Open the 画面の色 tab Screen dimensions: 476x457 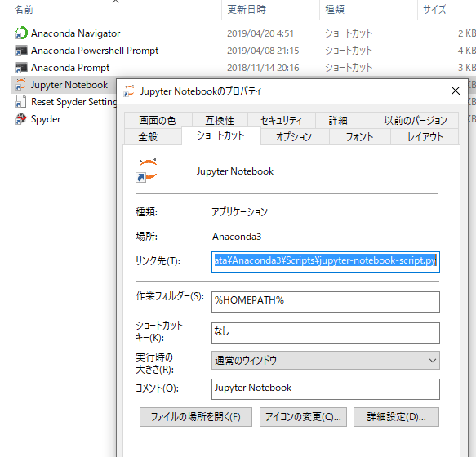(158, 121)
